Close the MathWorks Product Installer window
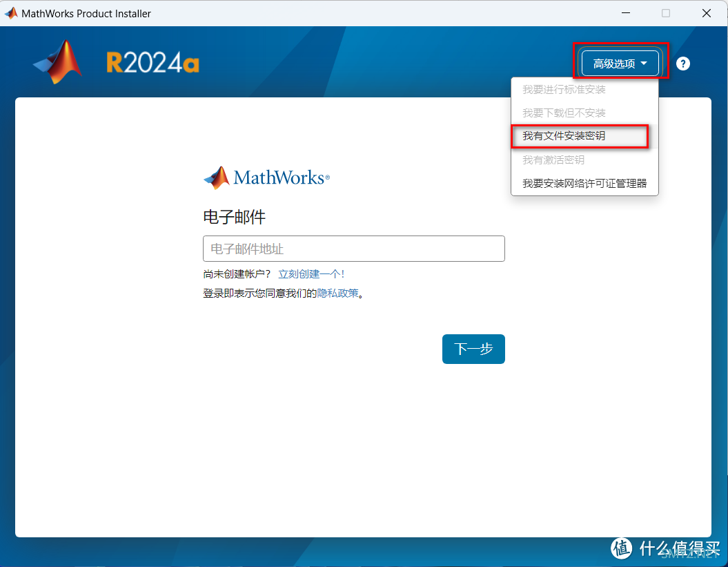728x567 pixels. tap(706, 13)
